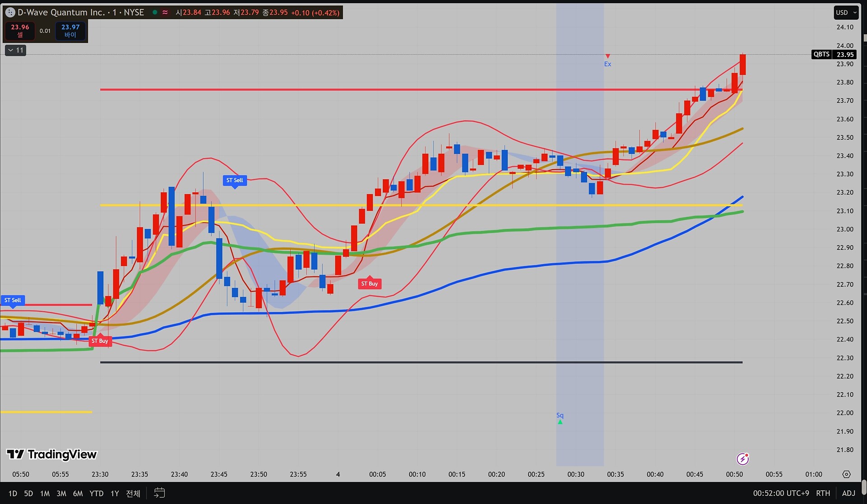This screenshot has height=504, width=867.
Task: Click the lightning flash replay icon
Action: pos(742,459)
